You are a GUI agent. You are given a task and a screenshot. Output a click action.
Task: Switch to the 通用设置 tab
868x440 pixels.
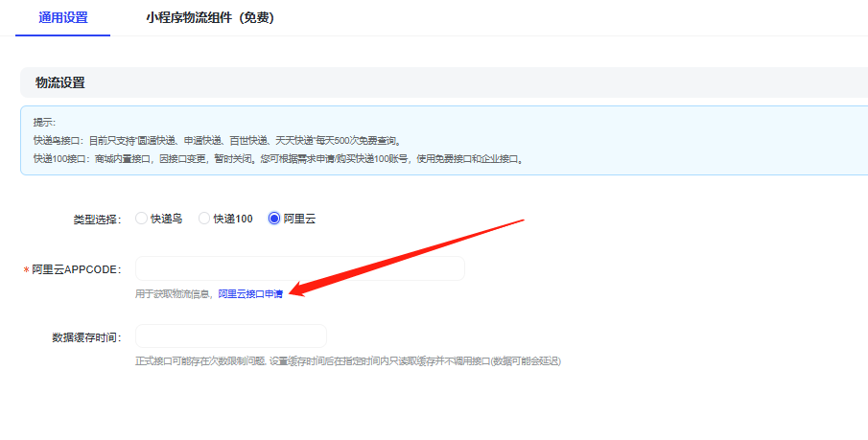(x=63, y=17)
